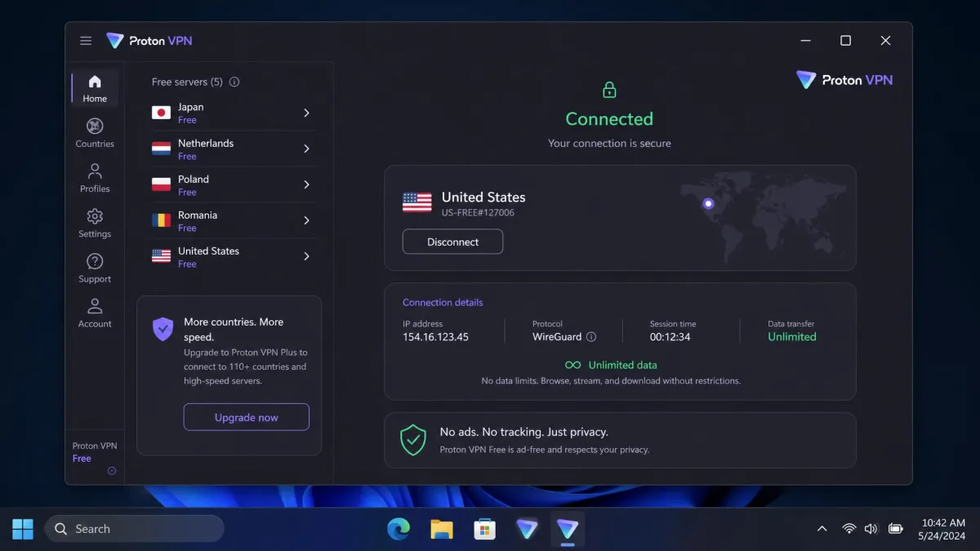This screenshot has width=980, height=551.
Task: Click the session time 00:12:34
Action: pyautogui.click(x=670, y=337)
